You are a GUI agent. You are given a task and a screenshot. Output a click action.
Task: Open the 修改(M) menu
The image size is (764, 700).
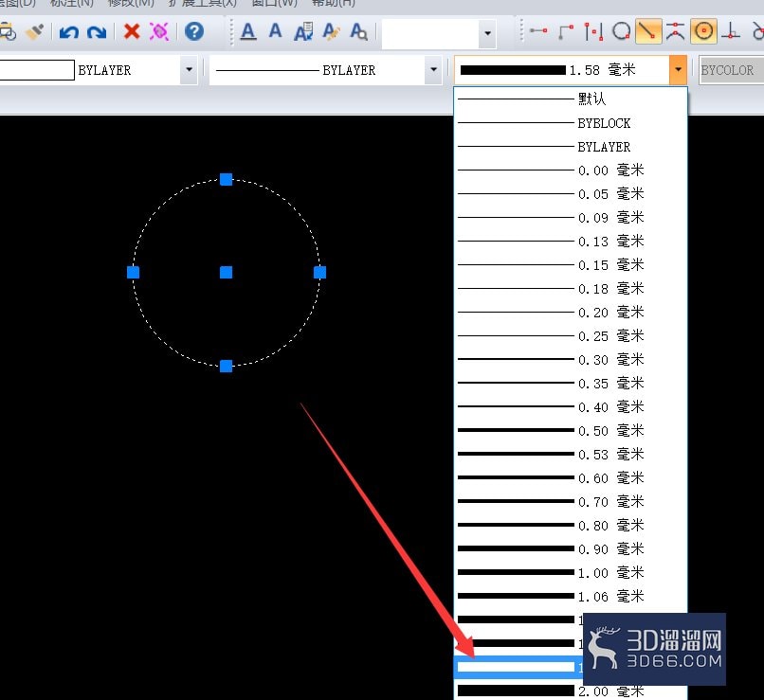click(x=131, y=3)
